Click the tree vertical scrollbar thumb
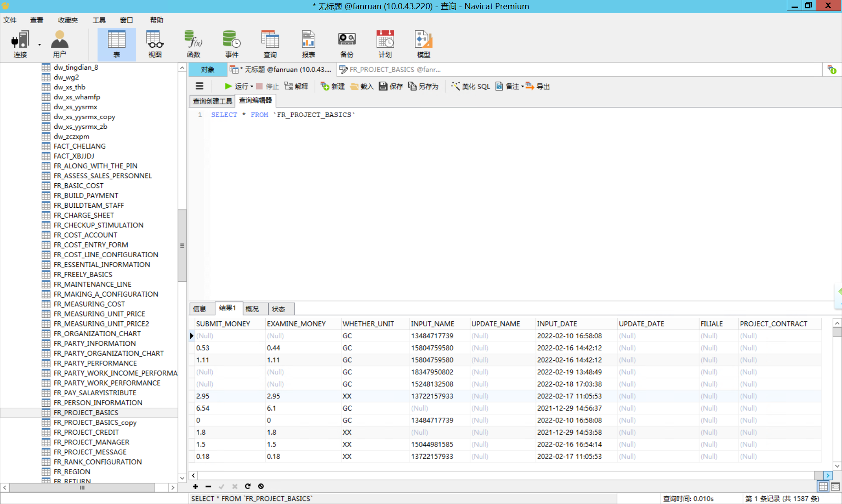Image resolution: width=842 pixels, height=504 pixels. point(182,245)
